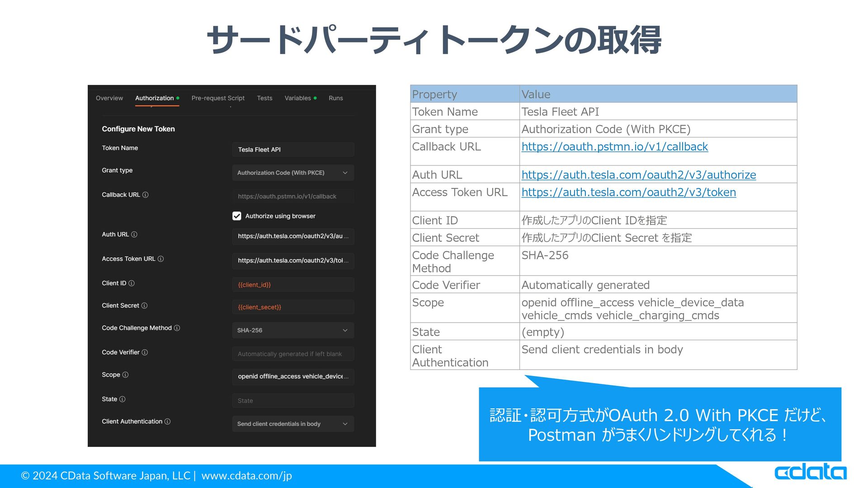Select the Authorization Code (With PKCE) table cell
The image size is (868, 488).
658,129
